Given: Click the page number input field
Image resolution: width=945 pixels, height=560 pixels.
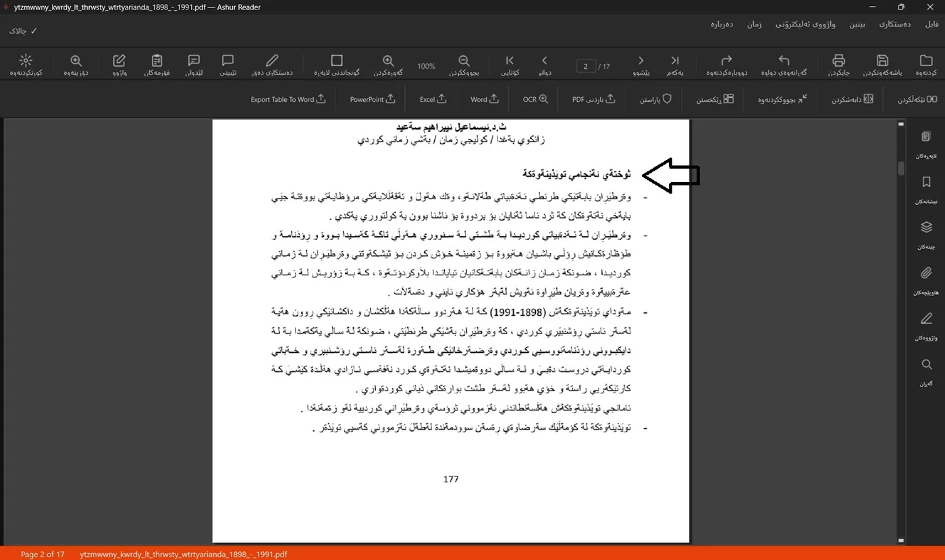Looking at the screenshot, I should 587,66.
